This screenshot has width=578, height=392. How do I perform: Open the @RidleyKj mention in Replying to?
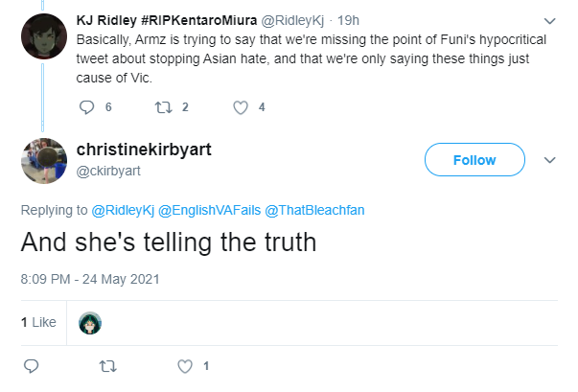[x=123, y=210]
